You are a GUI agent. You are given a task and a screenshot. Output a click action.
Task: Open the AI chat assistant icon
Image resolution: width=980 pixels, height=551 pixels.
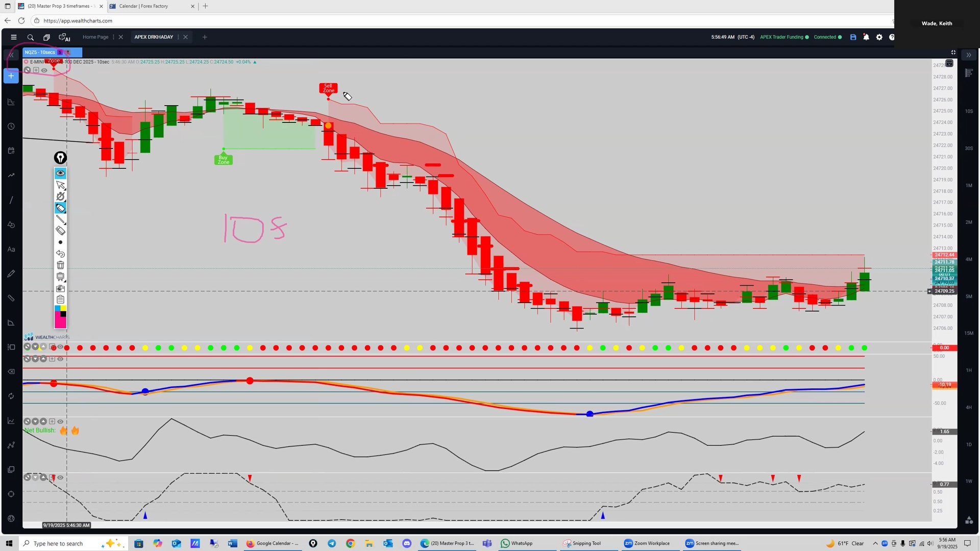pyautogui.click(x=64, y=37)
